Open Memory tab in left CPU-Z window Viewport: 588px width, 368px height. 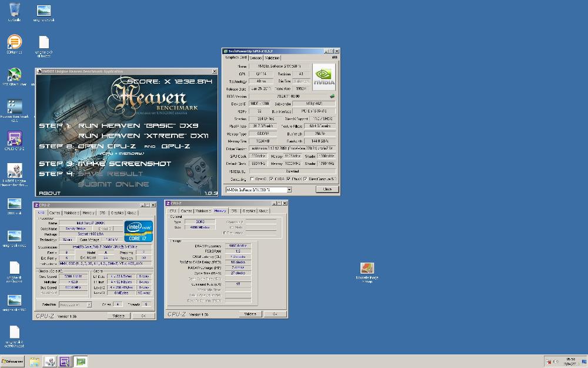[89, 213]
